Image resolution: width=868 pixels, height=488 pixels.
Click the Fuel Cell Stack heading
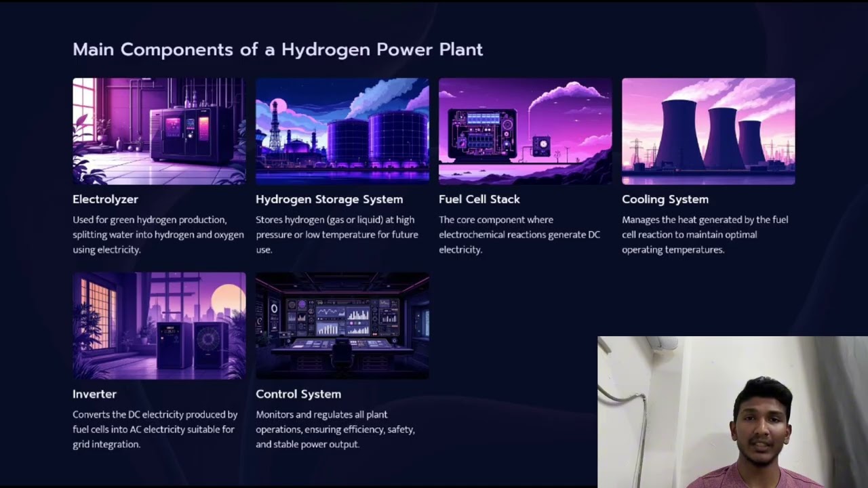click(479, 199)
